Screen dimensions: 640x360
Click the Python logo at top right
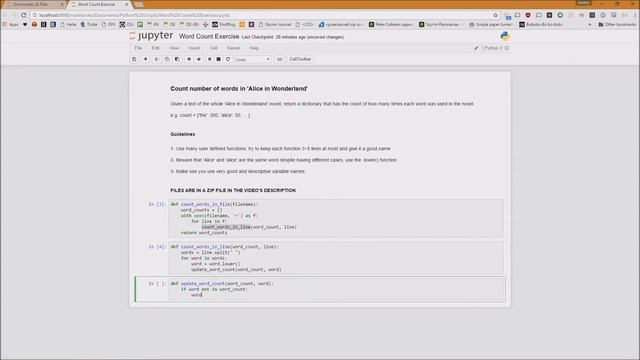click(505, 36)
